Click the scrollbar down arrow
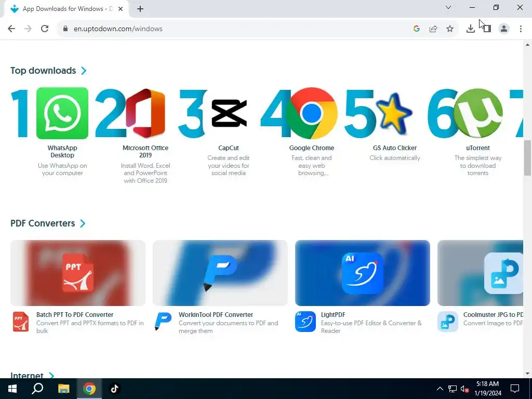This screenshot has width=532, height=399. [527, 374]
